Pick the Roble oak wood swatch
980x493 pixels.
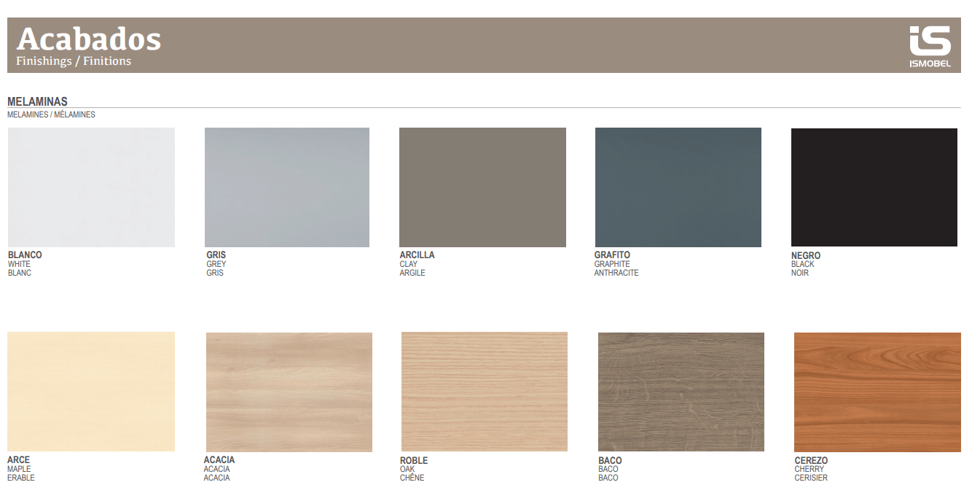coord(484,392)
